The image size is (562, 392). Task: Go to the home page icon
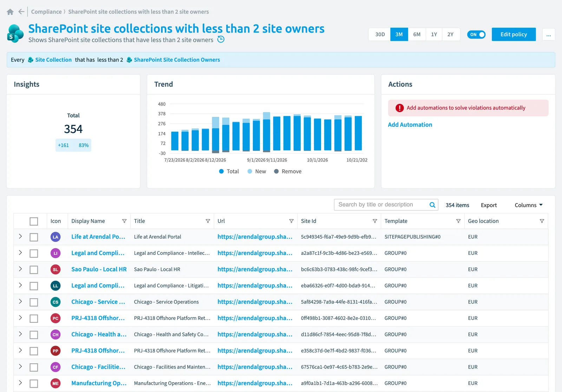pos(10,12)
